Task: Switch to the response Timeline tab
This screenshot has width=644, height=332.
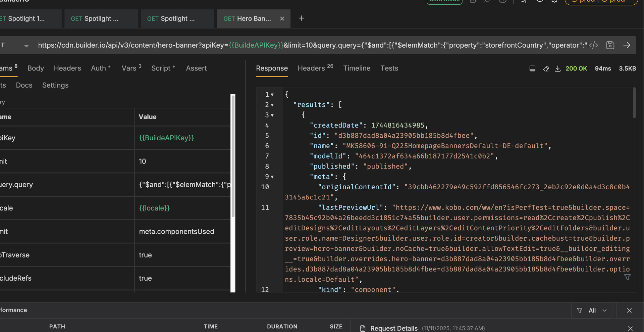Action: point(357,68)
